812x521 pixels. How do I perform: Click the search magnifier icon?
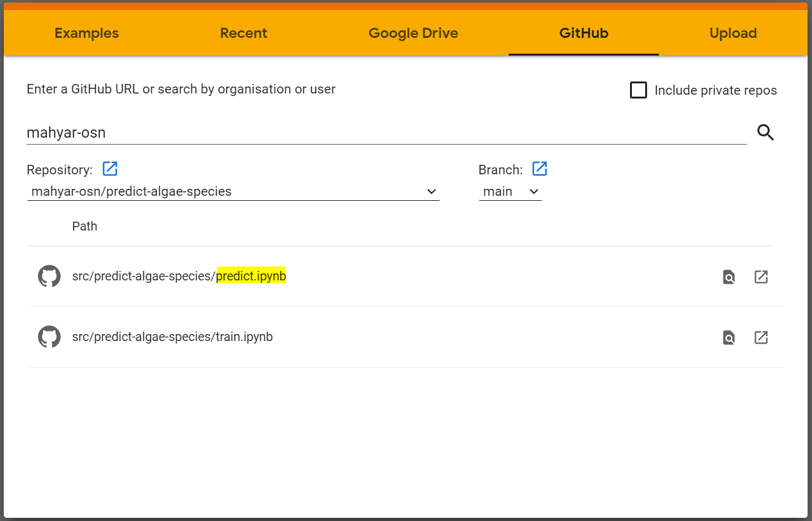(x=765, y=133)
